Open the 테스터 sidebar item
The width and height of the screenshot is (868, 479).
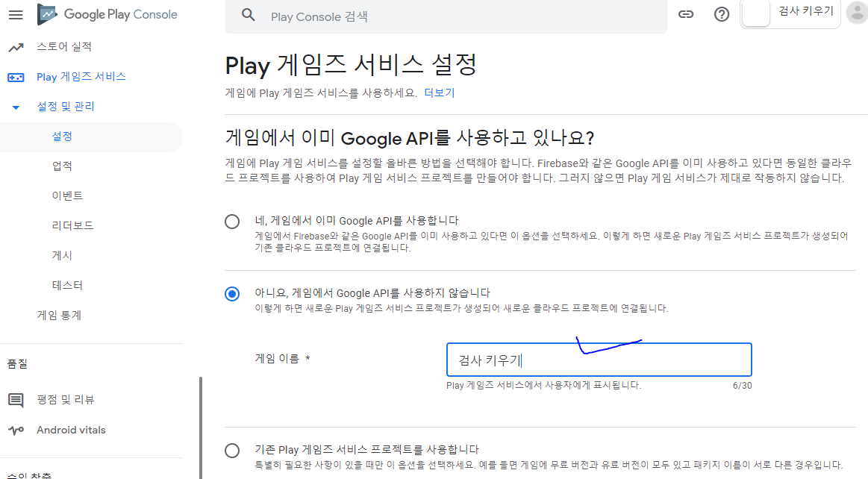(67, 286)
